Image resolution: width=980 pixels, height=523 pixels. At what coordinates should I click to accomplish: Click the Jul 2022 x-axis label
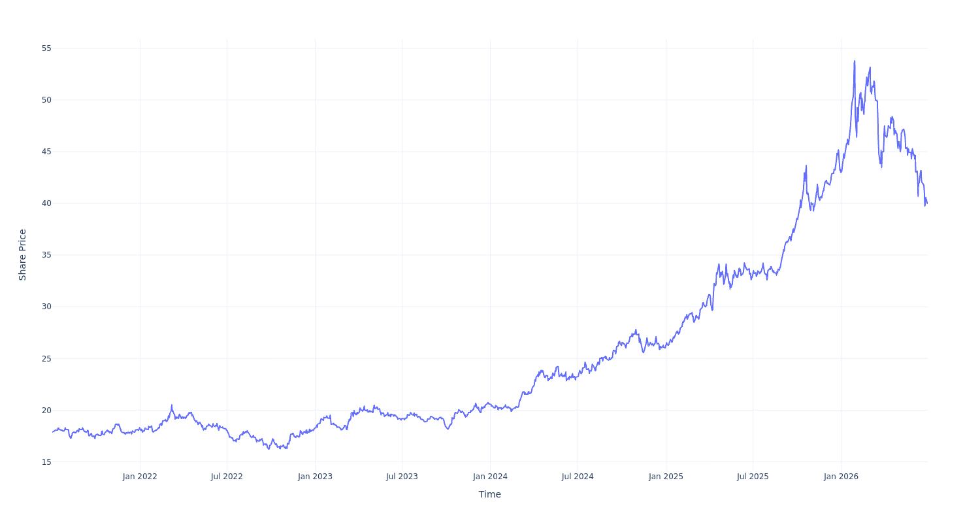pos(227,477)
